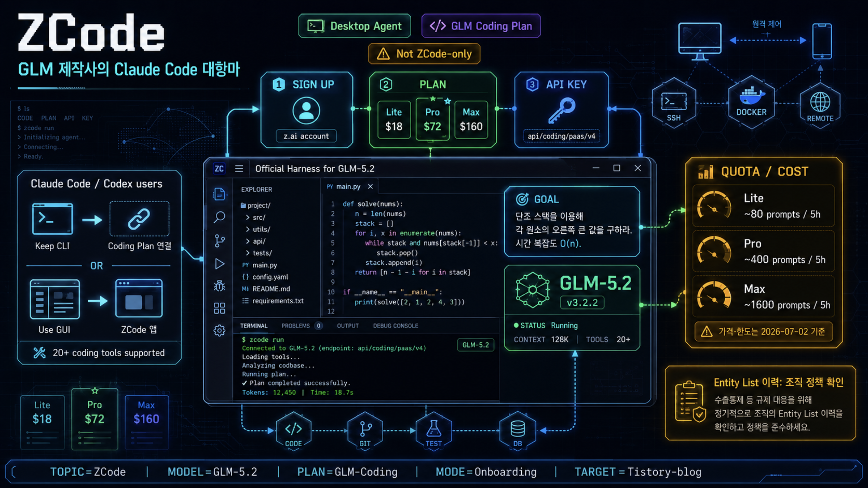The height and width of the screenshot is (488, 868).
Task: Click the Lite gauge dial in QUOTA / COST
Action: coord(714,204)
